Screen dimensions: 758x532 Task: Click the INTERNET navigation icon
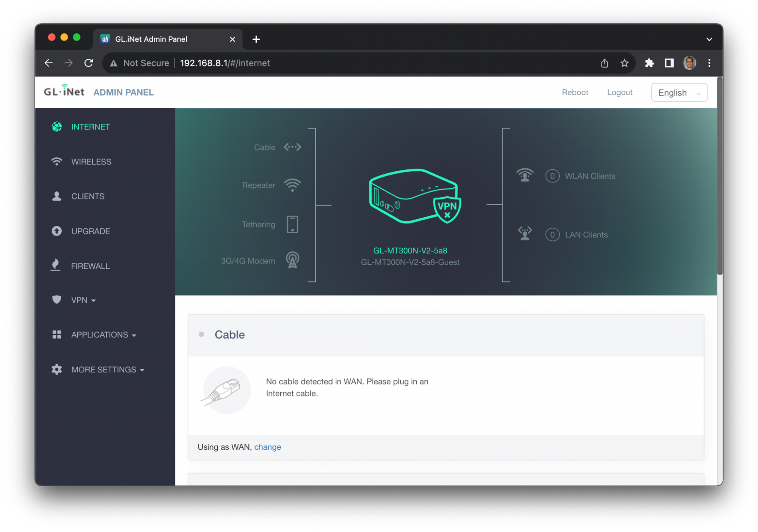coord(56,126)
